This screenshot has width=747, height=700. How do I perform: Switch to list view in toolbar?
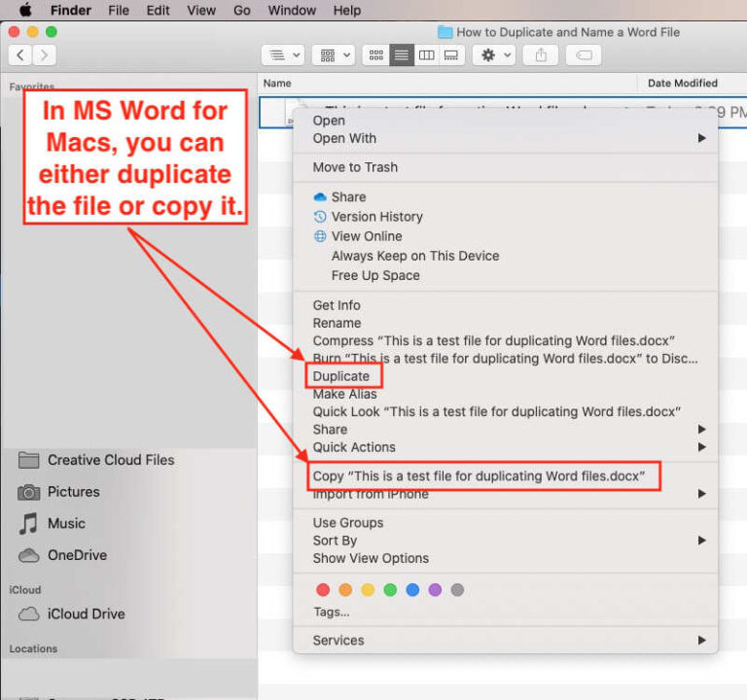point(401,55)
